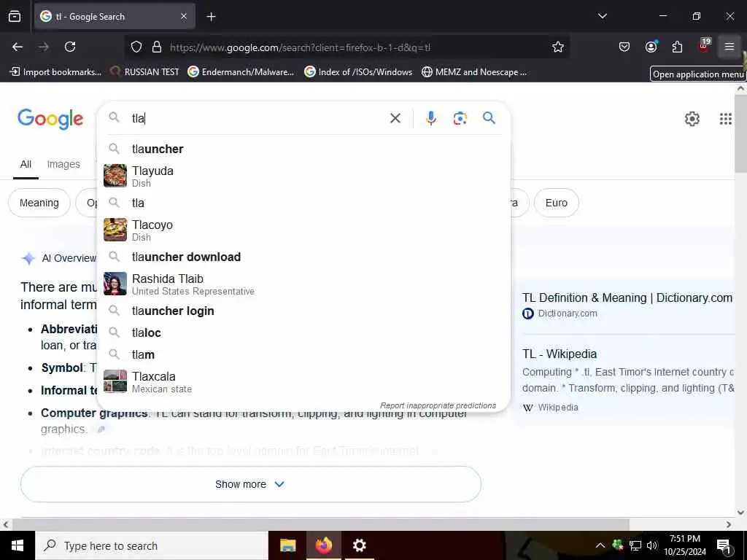Reload the current page
Screen dimensions: 747x560
70,47
